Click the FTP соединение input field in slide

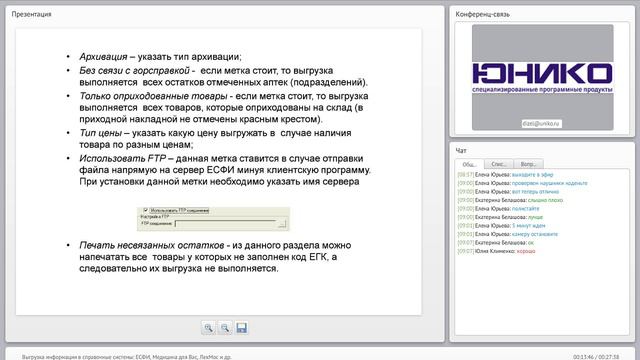click(x=226, y=224)
